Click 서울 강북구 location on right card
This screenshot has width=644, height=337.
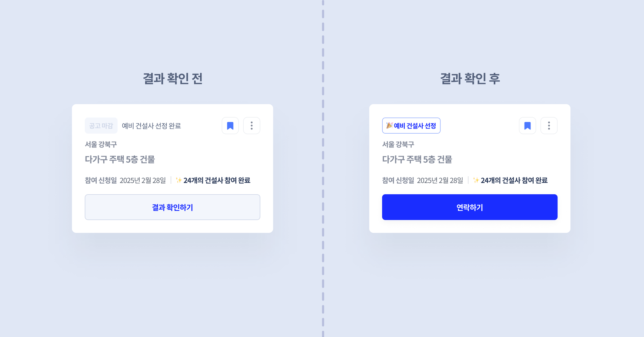[398, 144]
